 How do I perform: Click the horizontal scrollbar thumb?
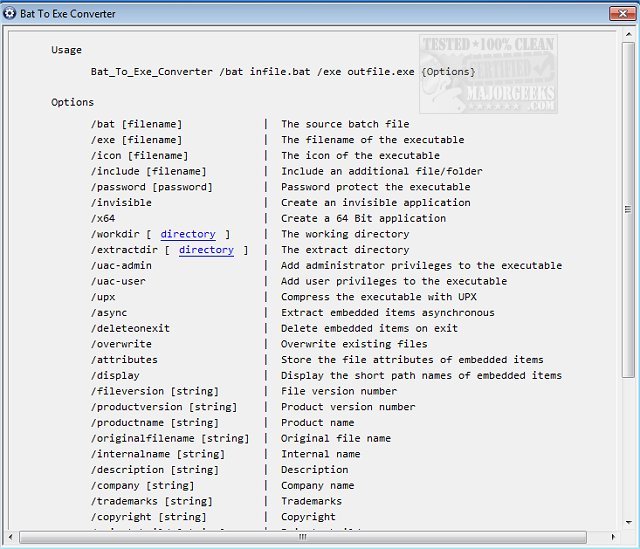(303, 537)
